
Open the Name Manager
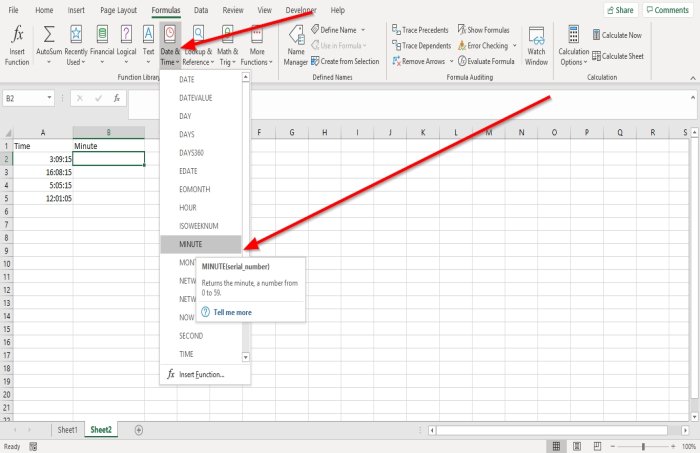click(296, 45)
